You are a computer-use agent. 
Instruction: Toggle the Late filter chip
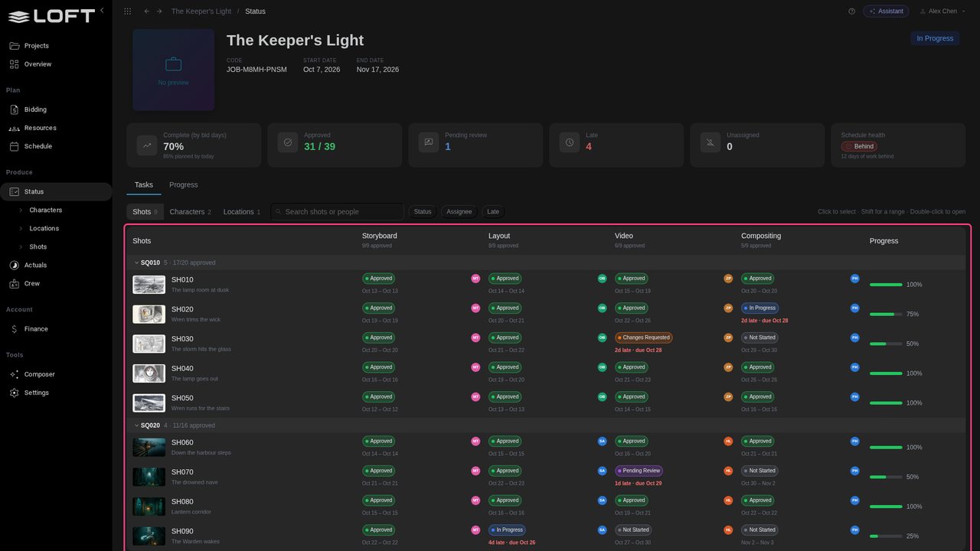pos(493,212)
